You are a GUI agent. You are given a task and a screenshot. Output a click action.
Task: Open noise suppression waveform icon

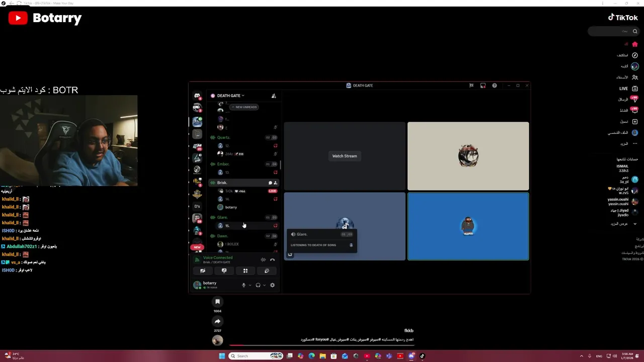pos(263,260)
